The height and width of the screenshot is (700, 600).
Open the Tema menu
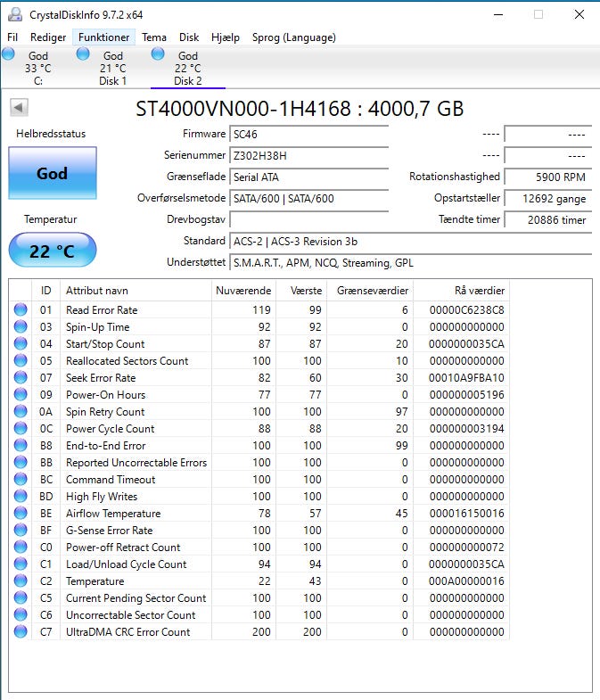tap(154, 37)
